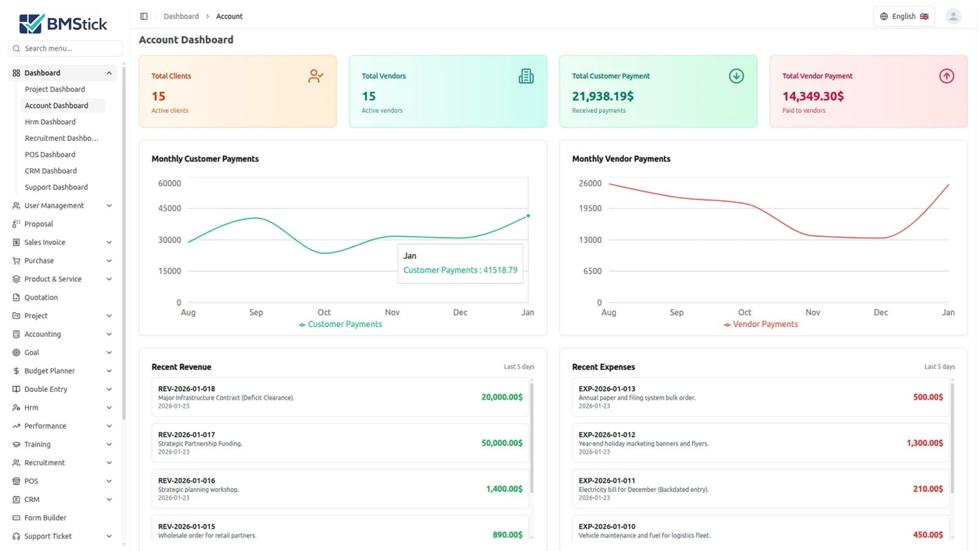Open the Purchase section via its cart icon

pos(15,260)
